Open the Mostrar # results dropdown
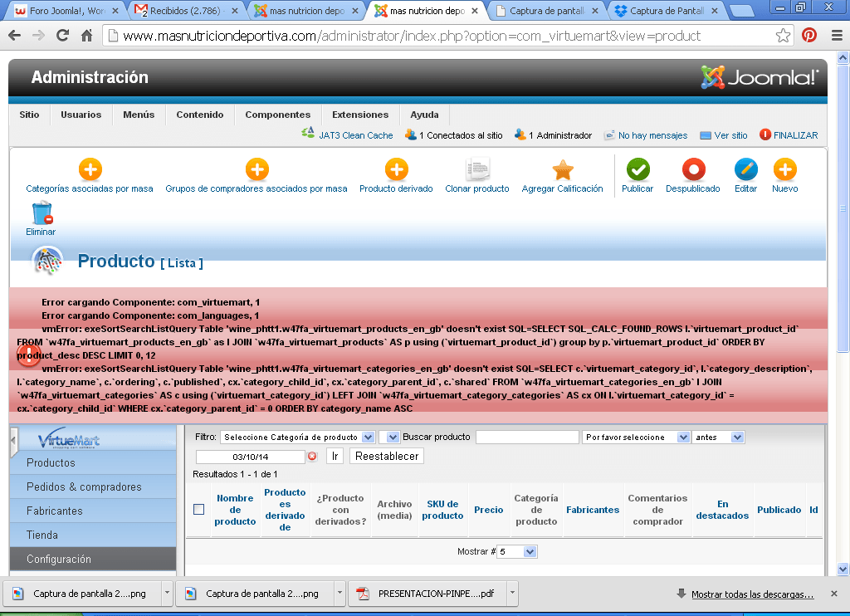The image size is (850, 616). click(516, 551)
